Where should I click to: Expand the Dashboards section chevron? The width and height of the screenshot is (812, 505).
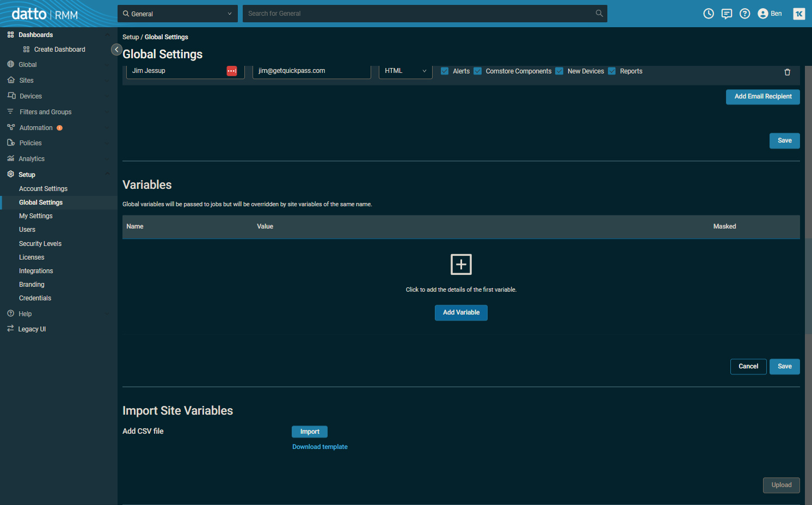pyautogui.click(x=107, y=35)
